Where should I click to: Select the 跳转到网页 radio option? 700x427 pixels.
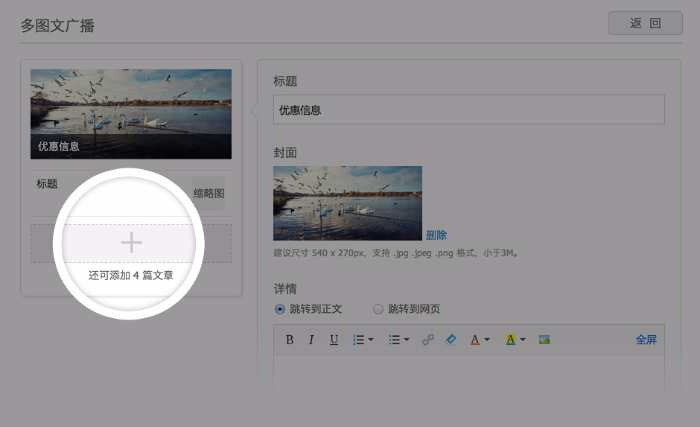[378, 309]
